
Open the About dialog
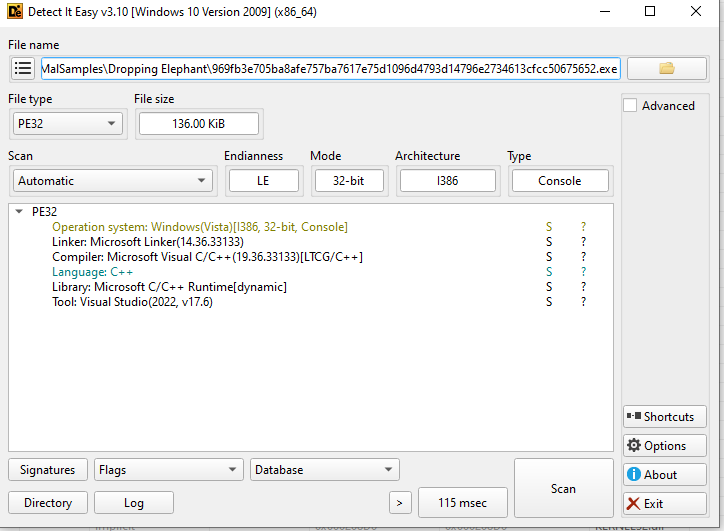click(664, 475)
